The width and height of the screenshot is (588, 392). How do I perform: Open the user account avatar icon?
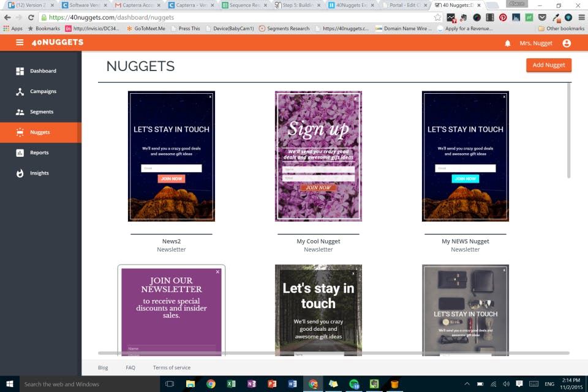click(567, 43)
